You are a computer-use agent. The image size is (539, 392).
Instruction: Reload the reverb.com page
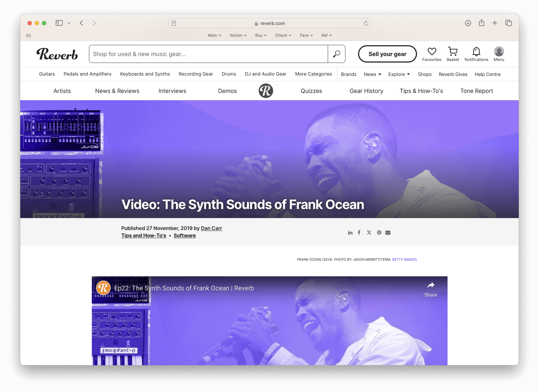[x=366, y=23]
